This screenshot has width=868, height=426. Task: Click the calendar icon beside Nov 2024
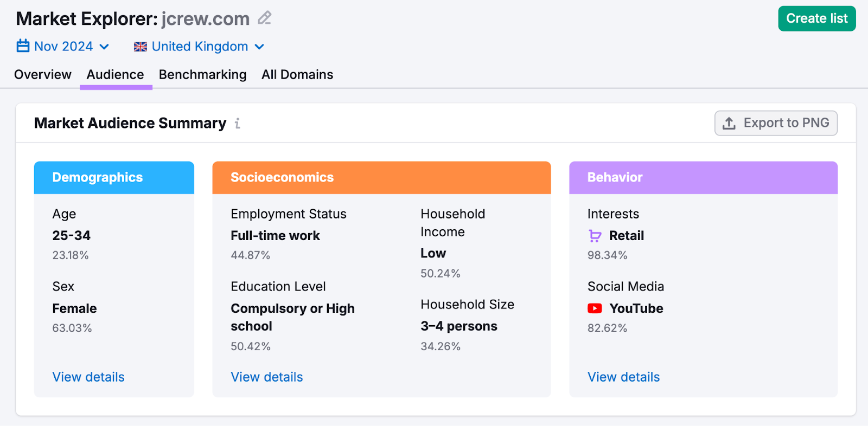[22, 46]
